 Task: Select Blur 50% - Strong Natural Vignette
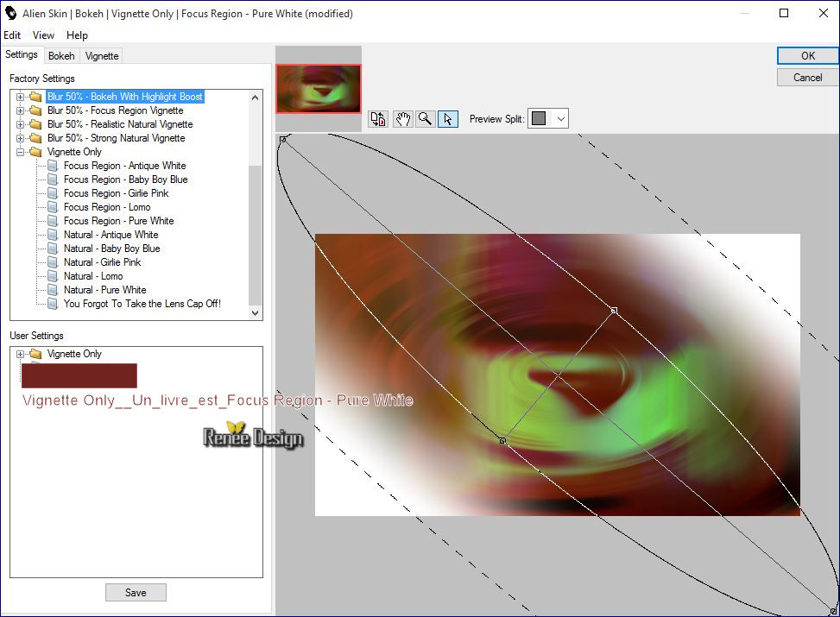pos(117,138)
